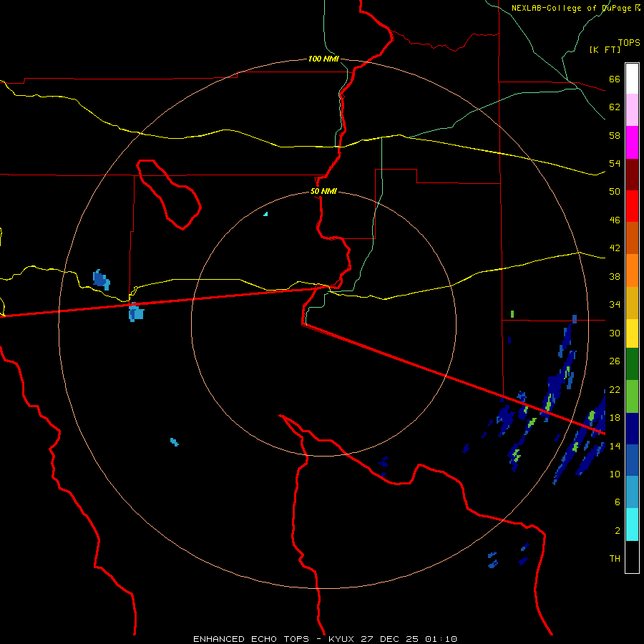
Task: Click the dark green legend segment
Action: click(632, 364)
